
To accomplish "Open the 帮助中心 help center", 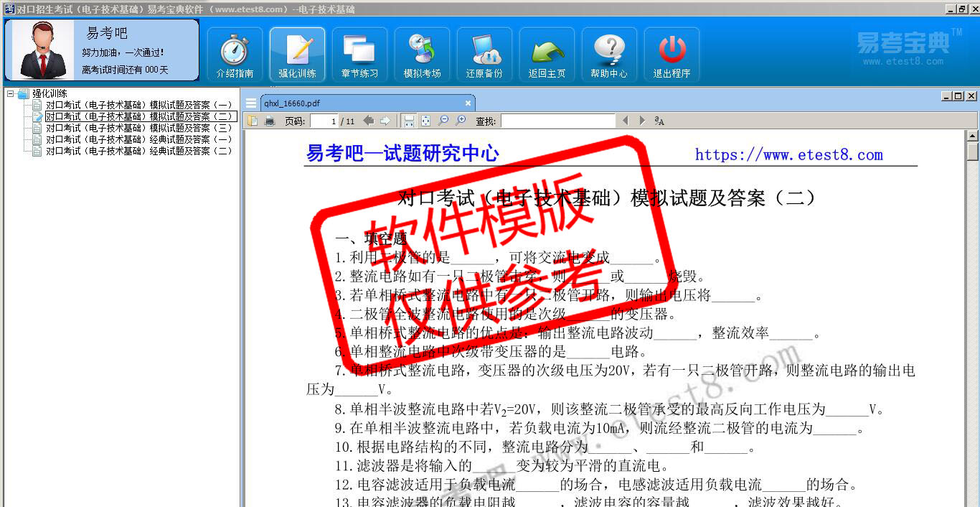I will [609, 55].
